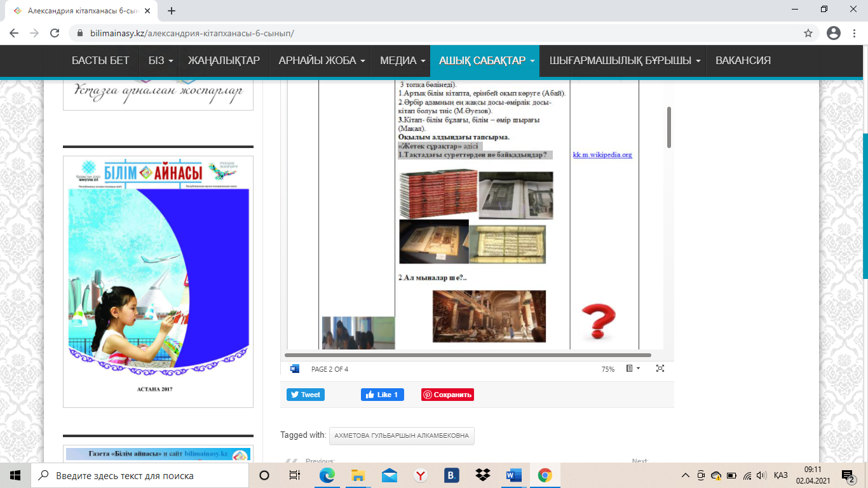This screenshot has width=868, height=488.
Task: Open the Booking.com app on taskbar
Action: pyautogui.click(x=451, y=475)
